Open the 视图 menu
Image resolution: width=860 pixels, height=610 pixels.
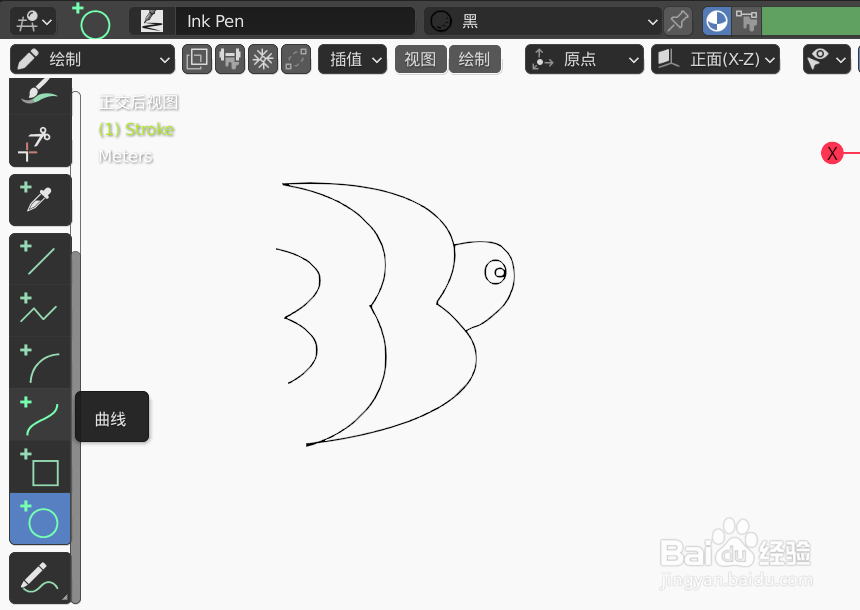pyautogui.click(x=420, y=59)
